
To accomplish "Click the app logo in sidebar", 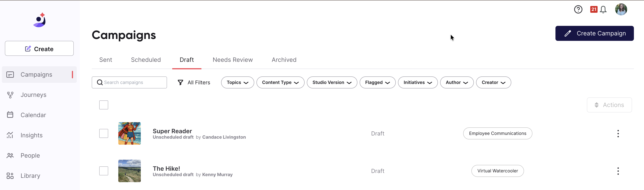I will pos(40,20).
